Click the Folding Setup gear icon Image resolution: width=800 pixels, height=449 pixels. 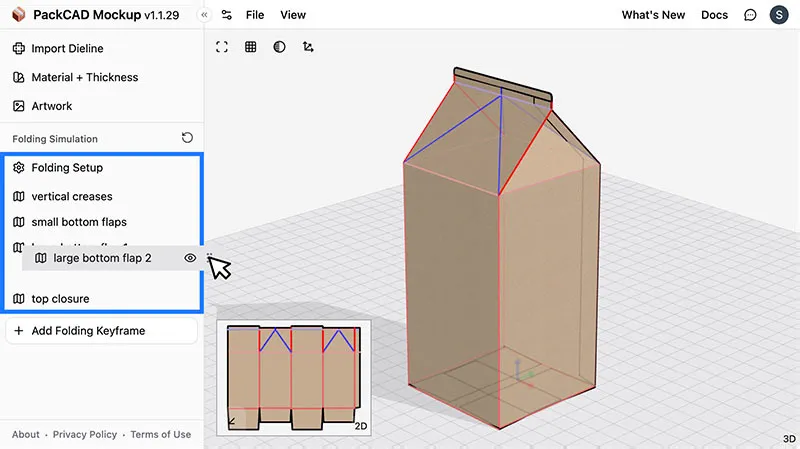[19, 168]
